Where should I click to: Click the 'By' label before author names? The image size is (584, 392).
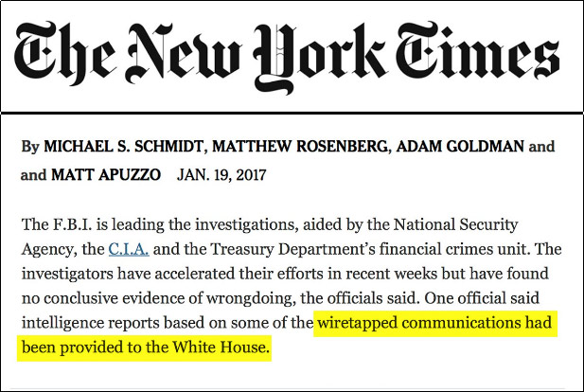coord(30,147)
